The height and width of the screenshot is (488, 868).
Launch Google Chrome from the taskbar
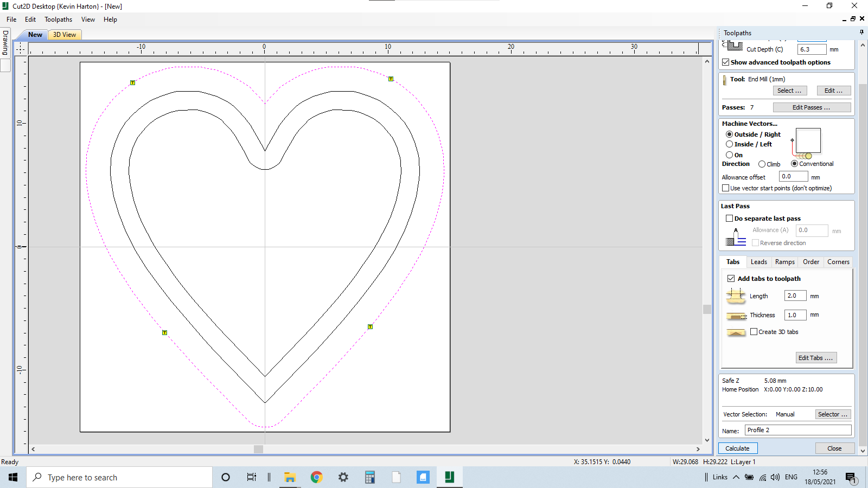pyautogui.click(x=316, y=477)
